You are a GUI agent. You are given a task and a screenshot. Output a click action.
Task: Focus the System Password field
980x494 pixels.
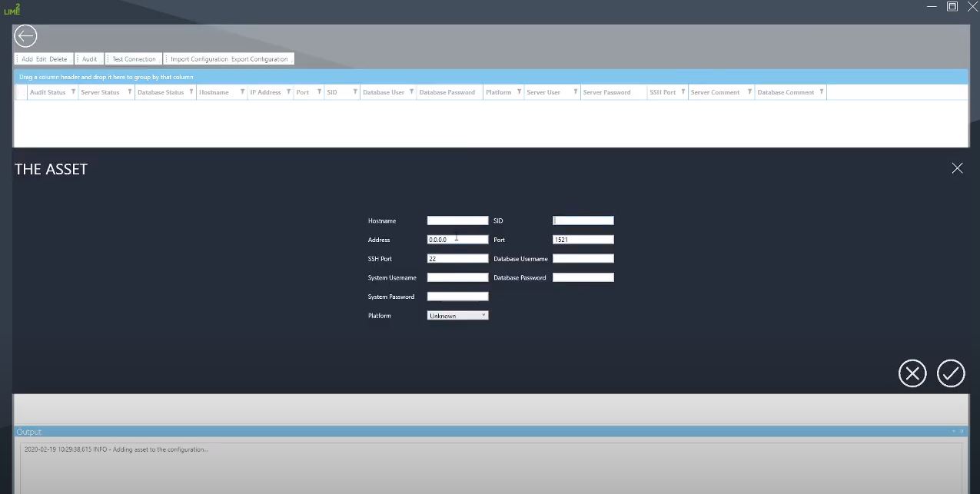click(457, 297)
